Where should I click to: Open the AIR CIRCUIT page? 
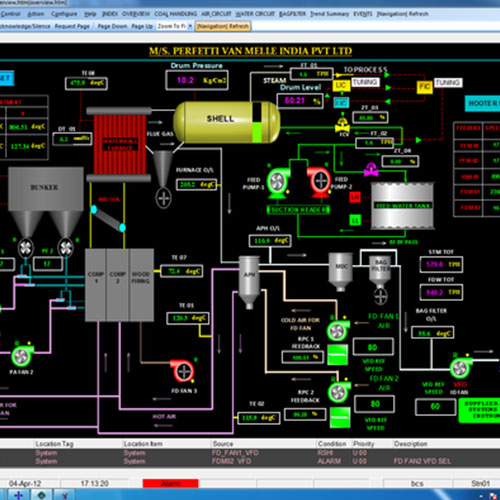coord(216,14)
